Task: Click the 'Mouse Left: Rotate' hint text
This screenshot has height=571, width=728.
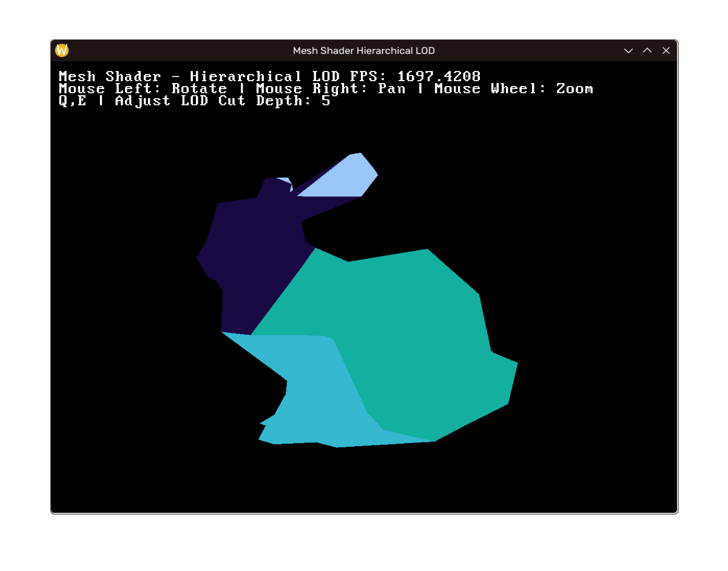Action: 143,88
